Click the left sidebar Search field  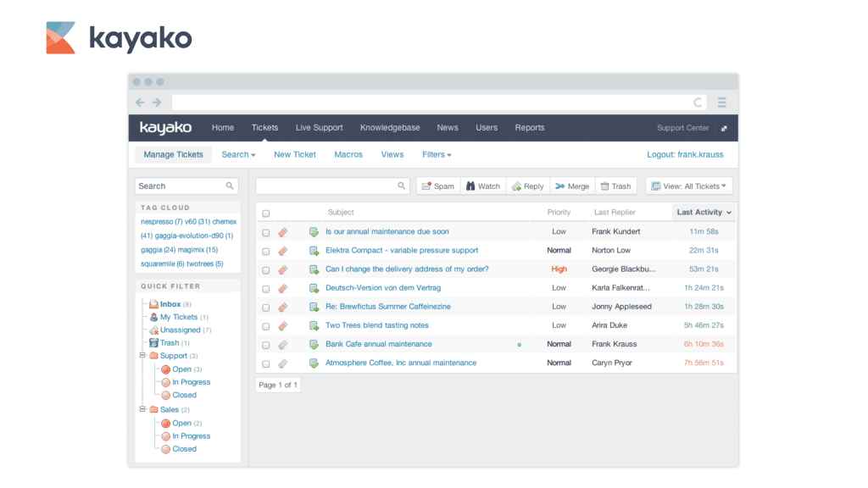point(180,186)
